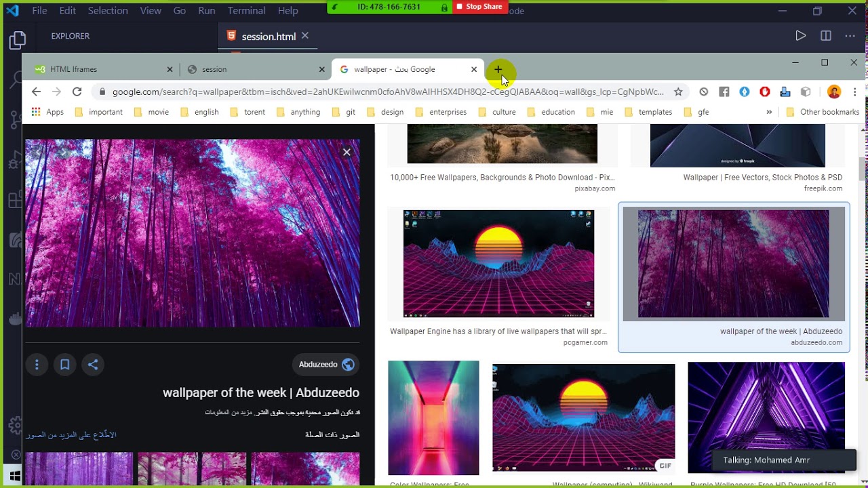
Task: Open the Run menu in VS Code
Action: 207,11
